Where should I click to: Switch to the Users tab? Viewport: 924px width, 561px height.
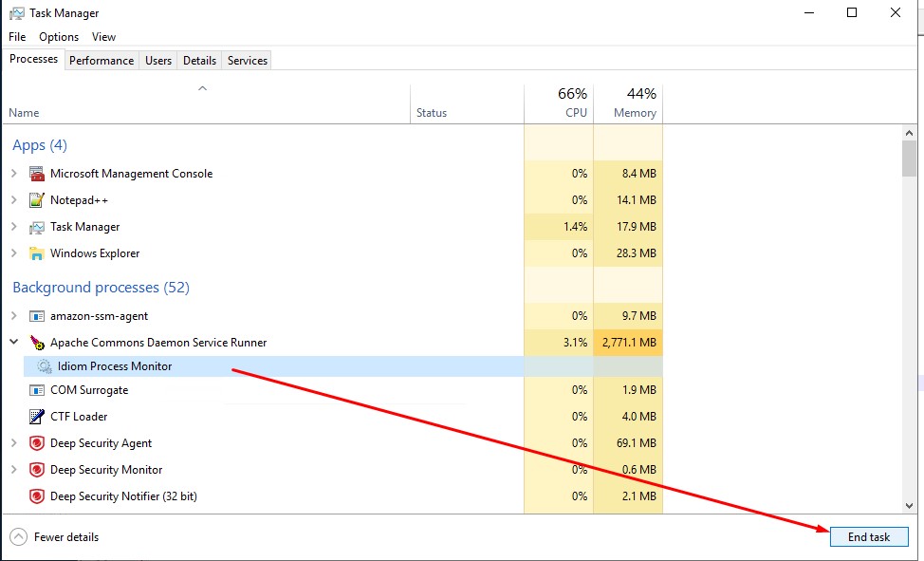[158, 60]
